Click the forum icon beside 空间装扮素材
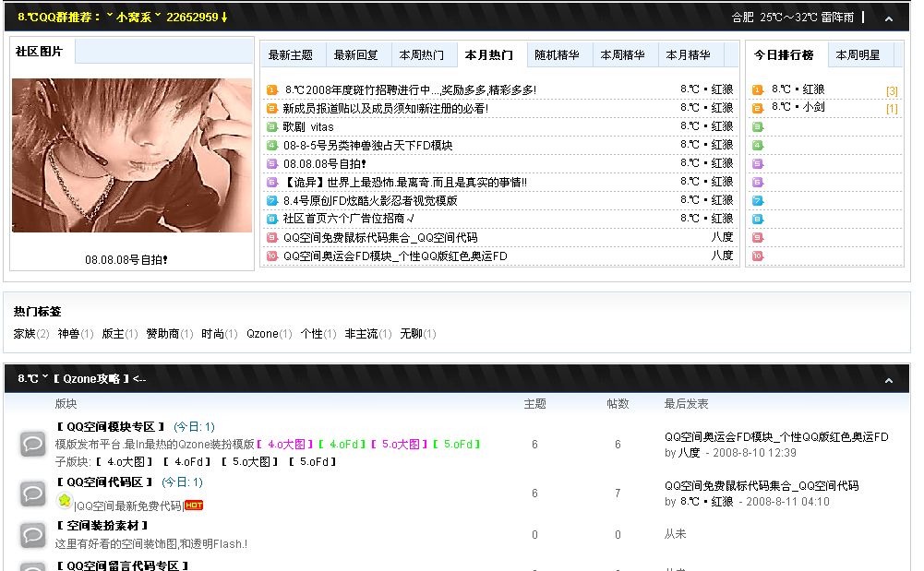924x571 pixels. (x=33, y=534)
